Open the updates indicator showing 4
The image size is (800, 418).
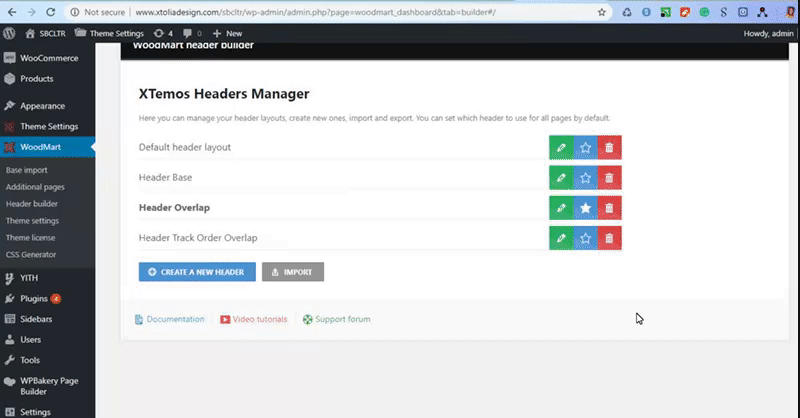(163, 33)
